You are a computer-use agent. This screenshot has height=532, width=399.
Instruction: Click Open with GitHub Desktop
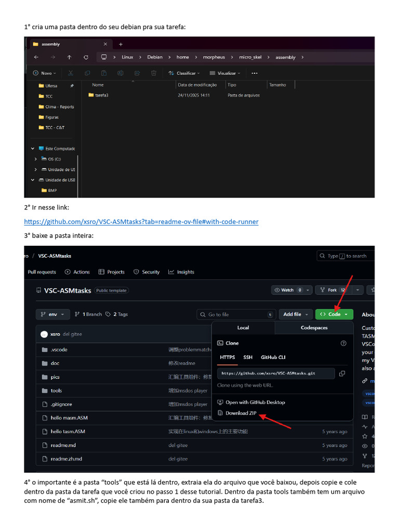pyautogui.click(x=251, y=403)
